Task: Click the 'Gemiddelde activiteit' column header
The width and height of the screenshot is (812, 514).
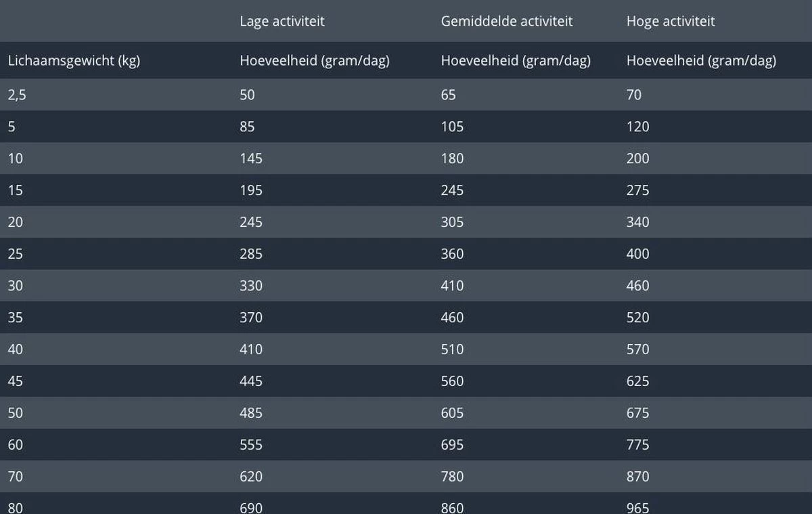Action: point(507,21)
